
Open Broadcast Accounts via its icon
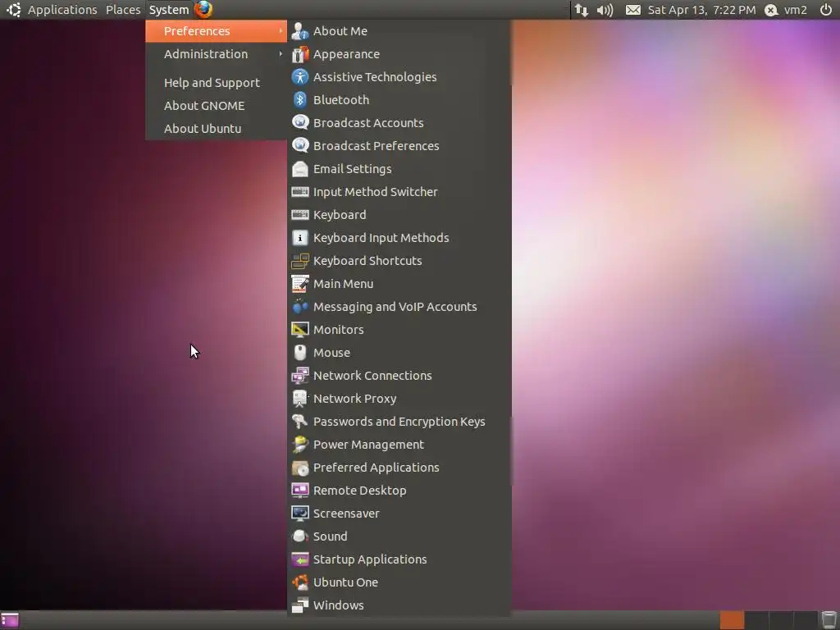pos(300,123)
